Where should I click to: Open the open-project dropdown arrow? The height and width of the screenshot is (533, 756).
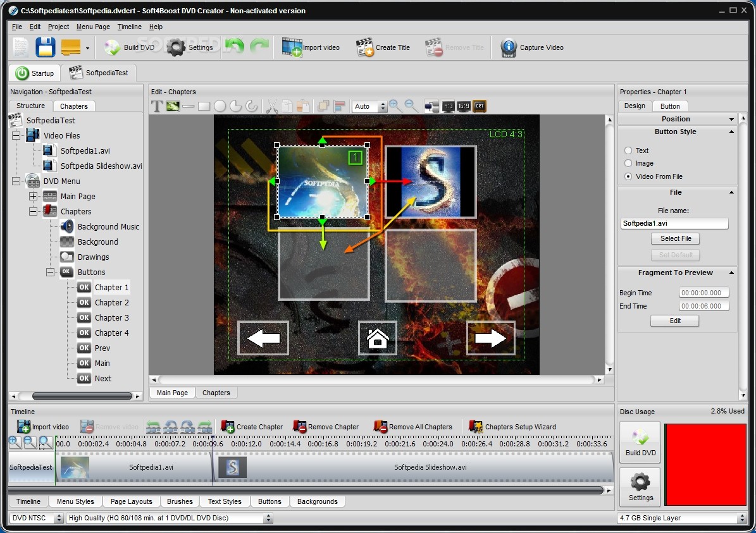(87, 47)
